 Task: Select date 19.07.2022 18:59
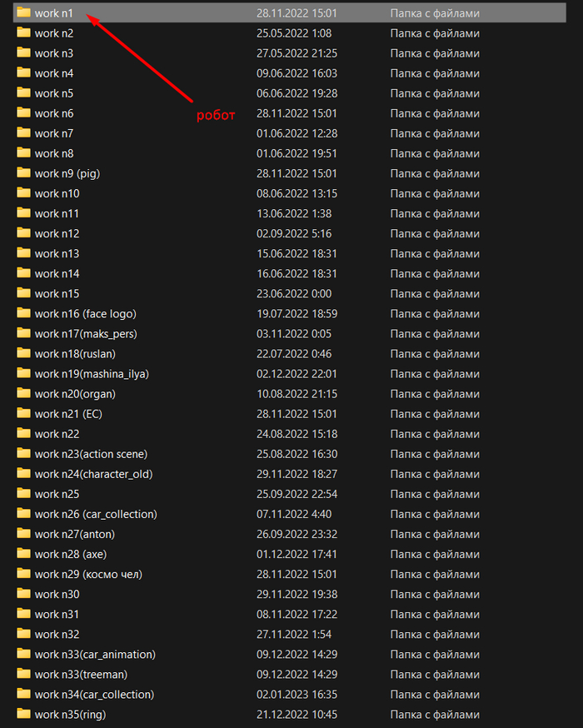(x=297, y=313)
